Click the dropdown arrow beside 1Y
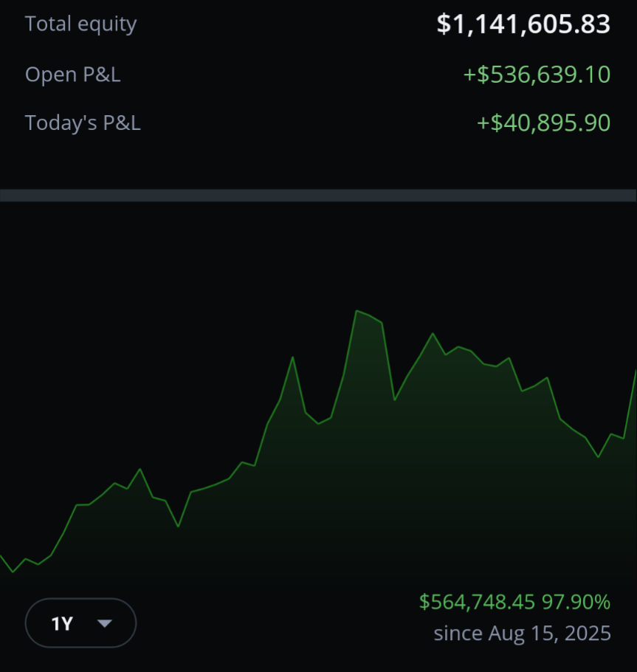 pos(105,623)
